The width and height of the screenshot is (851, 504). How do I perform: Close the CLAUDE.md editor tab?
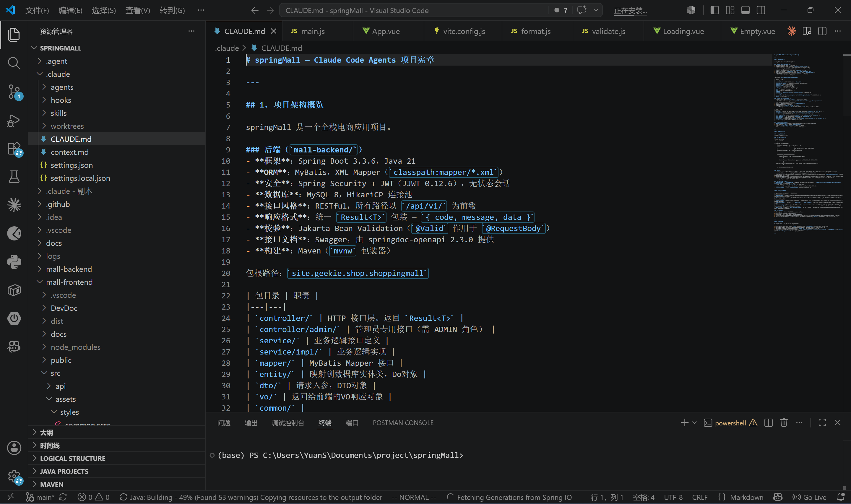point(273,31)
